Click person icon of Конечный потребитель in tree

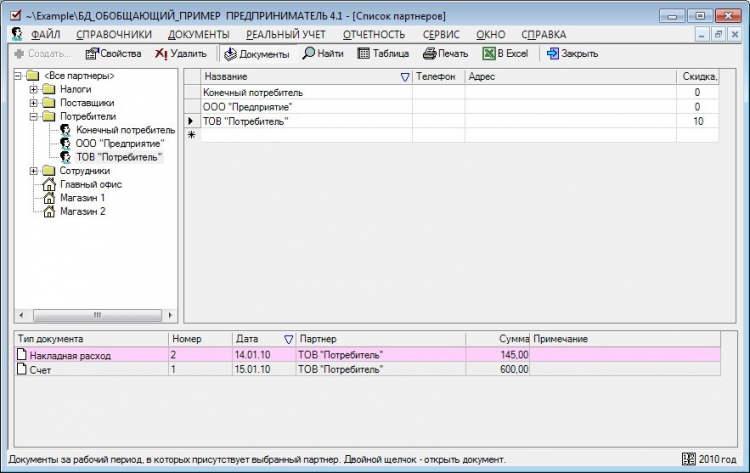pyautogui.click(x=66, y=130)
